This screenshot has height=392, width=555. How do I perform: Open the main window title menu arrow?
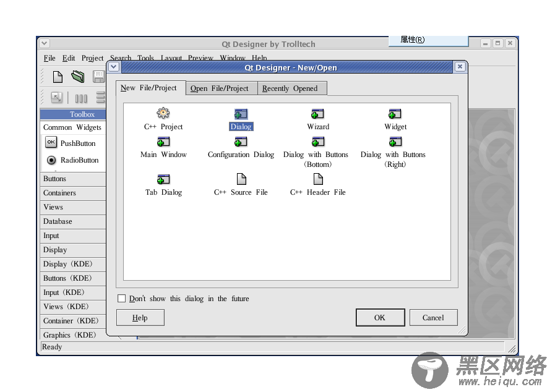coord(45,43)
